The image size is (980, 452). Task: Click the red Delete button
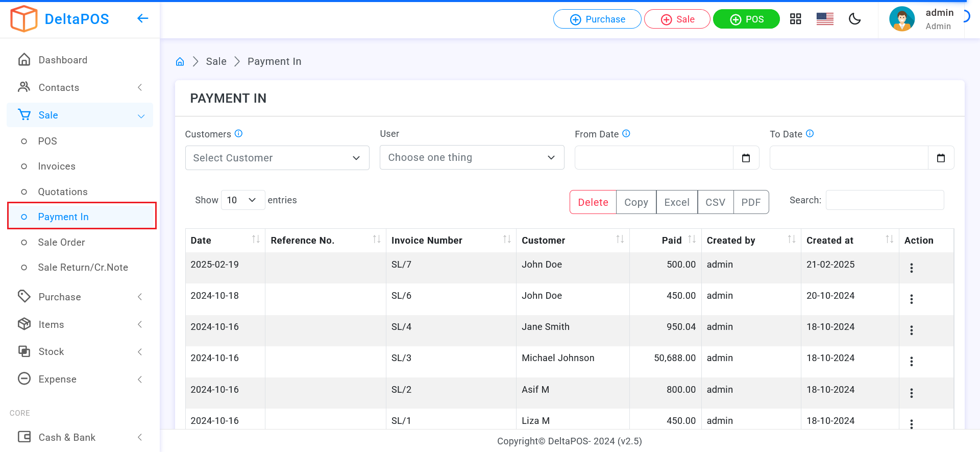[593, 202]
